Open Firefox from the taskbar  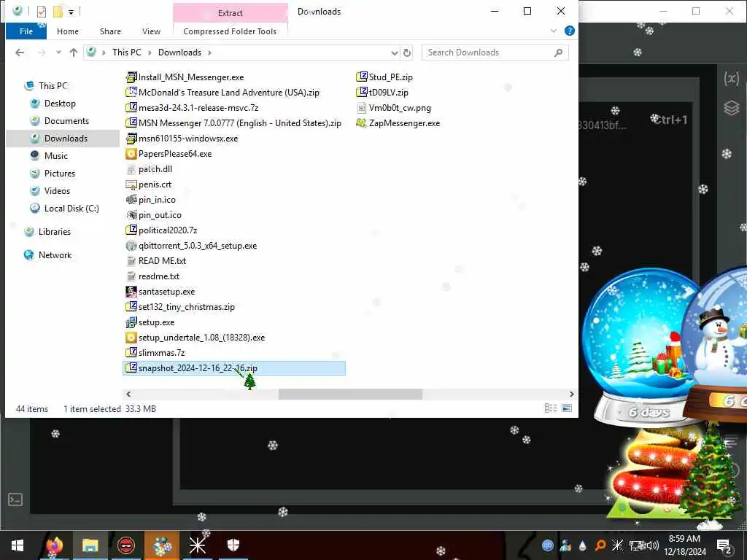click(x=54, y=545)
